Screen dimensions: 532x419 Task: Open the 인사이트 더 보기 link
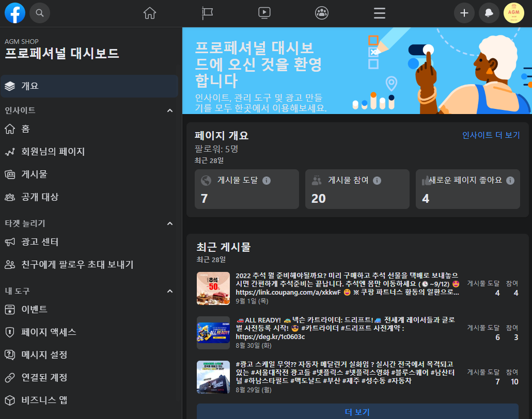490,135
